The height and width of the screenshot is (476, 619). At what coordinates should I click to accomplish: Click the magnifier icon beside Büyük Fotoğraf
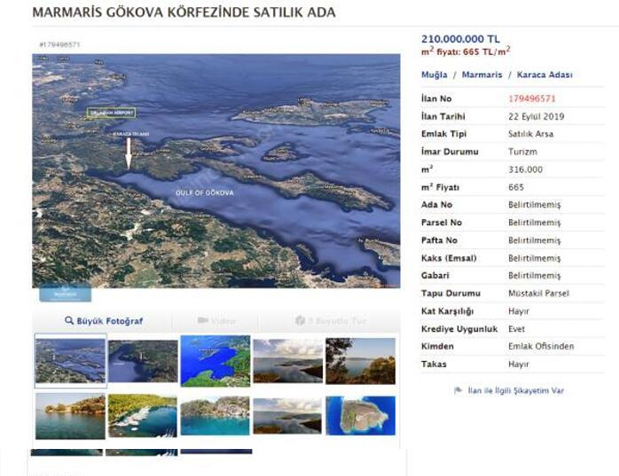click(x=69, y=321)
